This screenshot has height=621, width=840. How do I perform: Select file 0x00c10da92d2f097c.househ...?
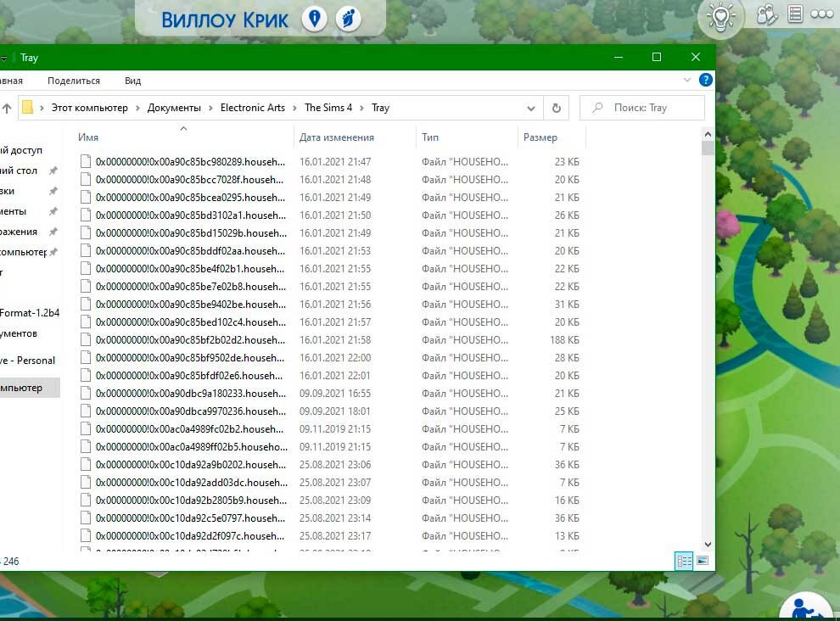pyautogui.click(x=190, y=536)
